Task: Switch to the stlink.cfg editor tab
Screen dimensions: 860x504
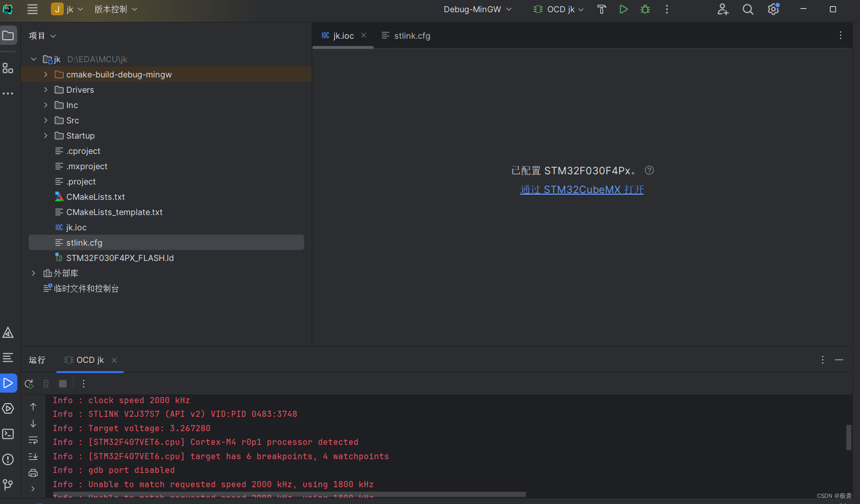Action: 406,36
